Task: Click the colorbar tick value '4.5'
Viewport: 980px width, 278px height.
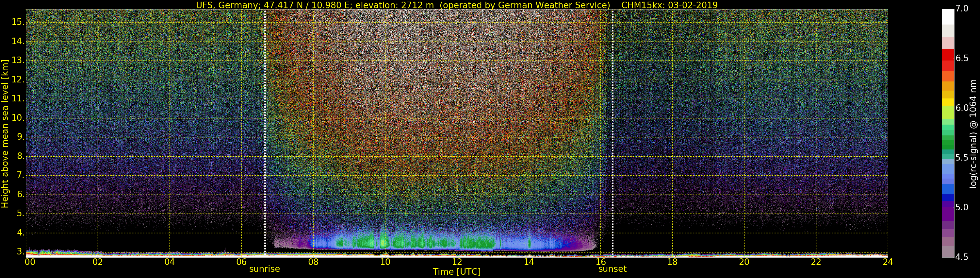Action: pos(962,257)
